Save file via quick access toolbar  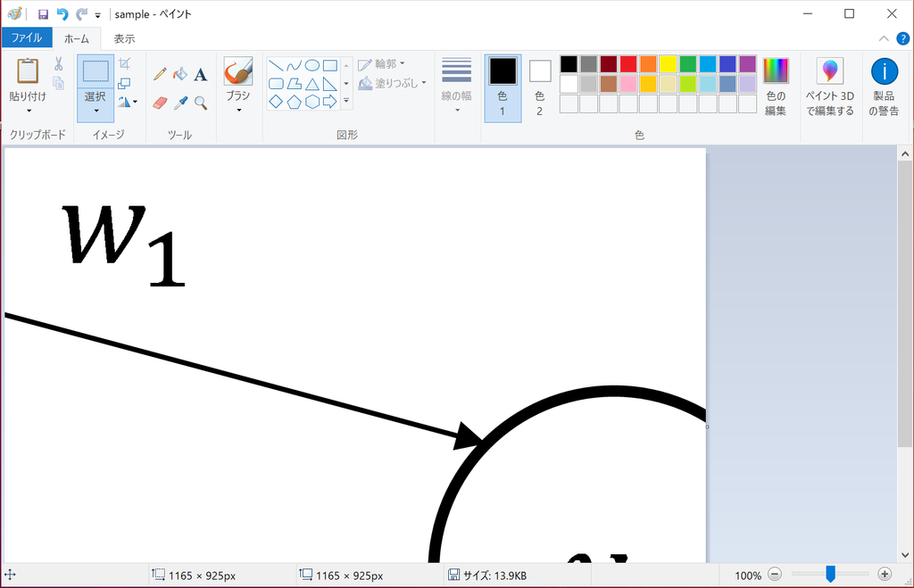[x=43, y=14]
